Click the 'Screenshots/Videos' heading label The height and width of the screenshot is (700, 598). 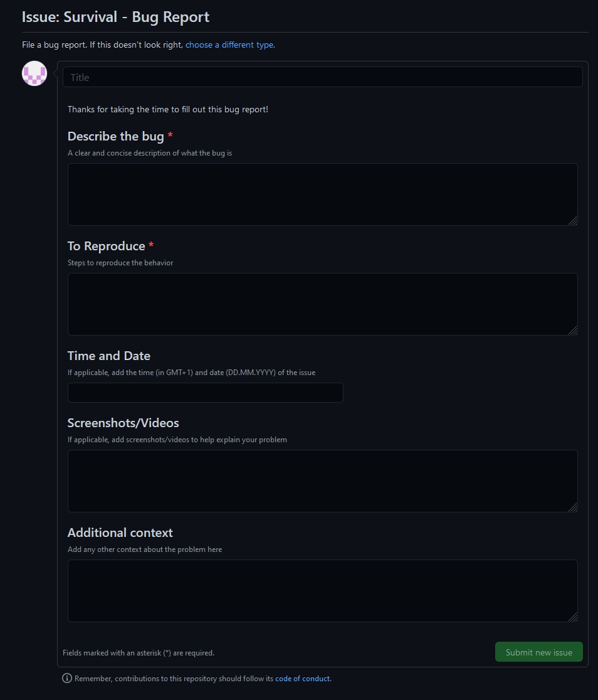click(123, 423)
